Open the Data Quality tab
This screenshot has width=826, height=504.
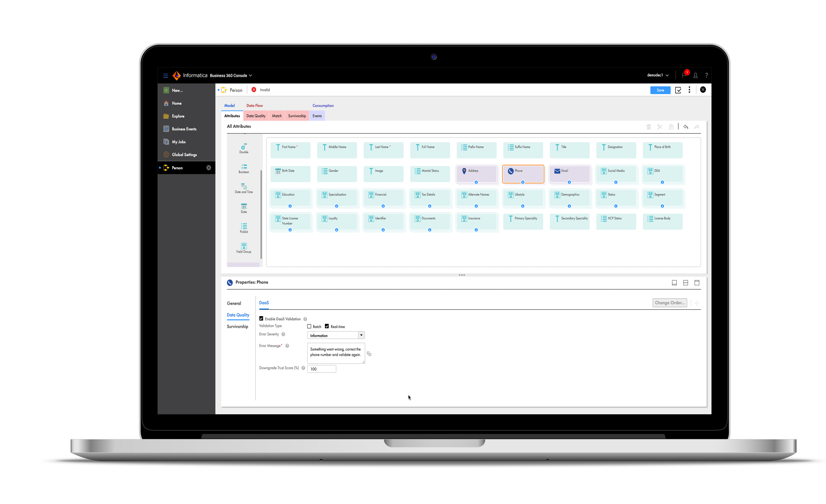[x=256, y=116]
